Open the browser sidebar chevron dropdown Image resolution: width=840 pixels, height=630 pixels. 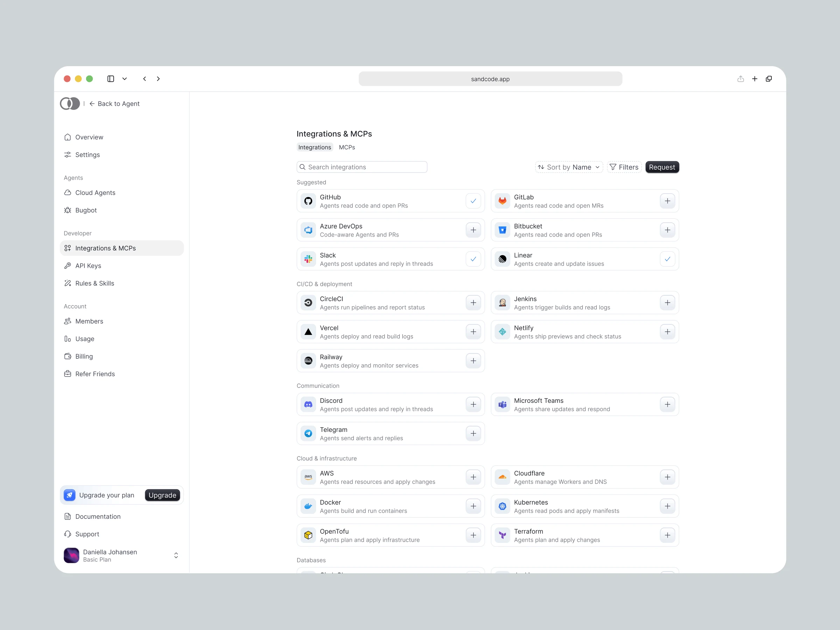[x=125, y=79]
